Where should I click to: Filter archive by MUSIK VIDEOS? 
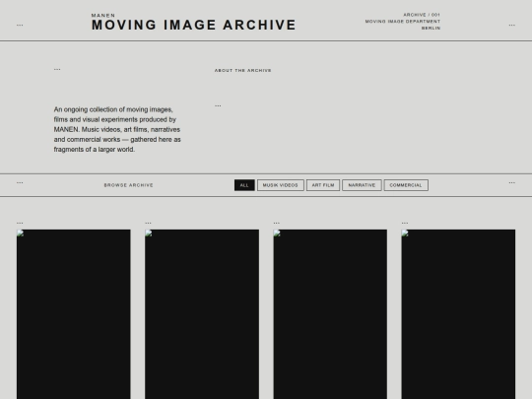[x=280, y=185]
